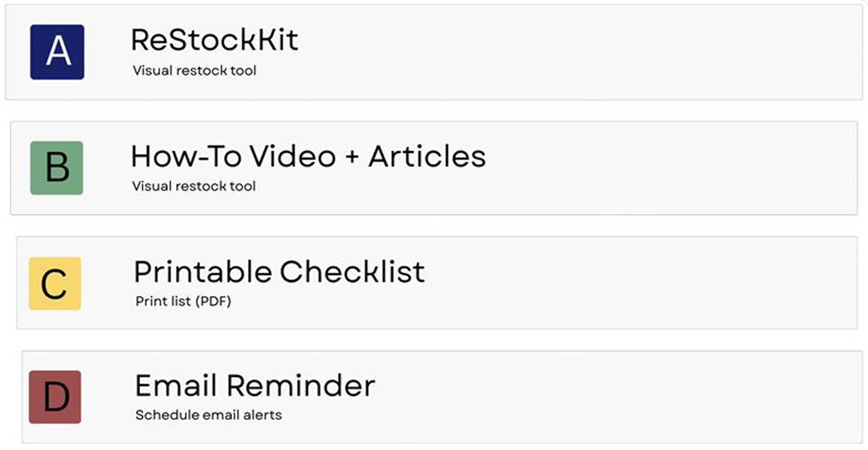Viewport: 868px width, 450px height.
Task: Click the dark blue A icon
Action: pos(57,52)
